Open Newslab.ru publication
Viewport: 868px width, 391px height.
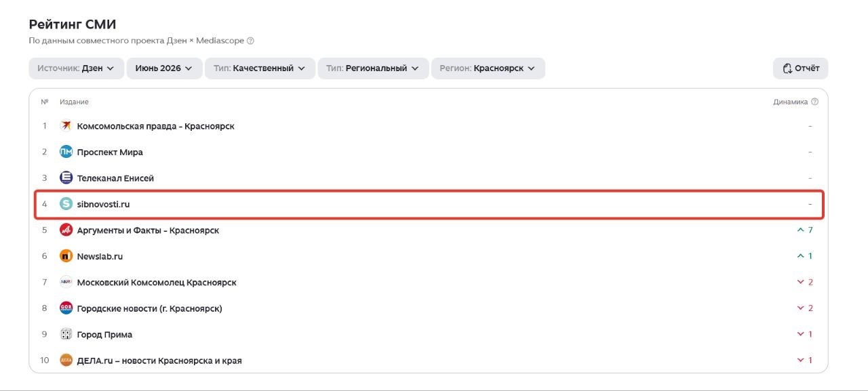pyautogui.click(x=100, y=256)
